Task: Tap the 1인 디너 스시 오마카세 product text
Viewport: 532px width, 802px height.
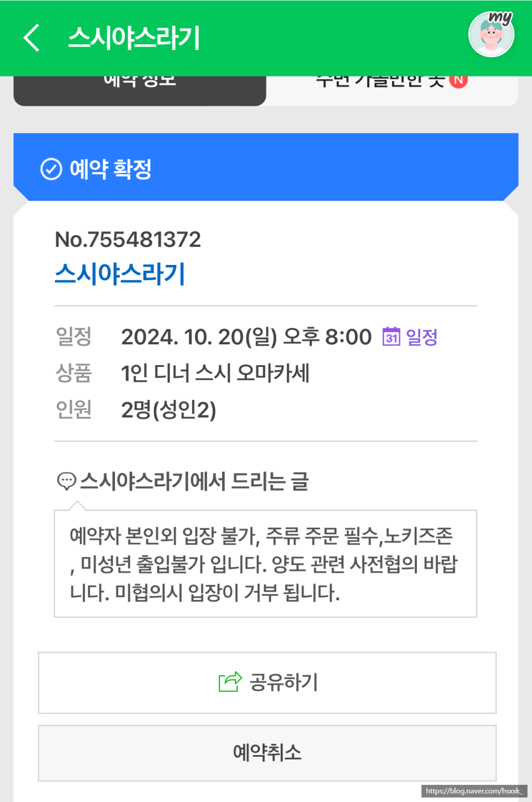Action: pos(215,373)
